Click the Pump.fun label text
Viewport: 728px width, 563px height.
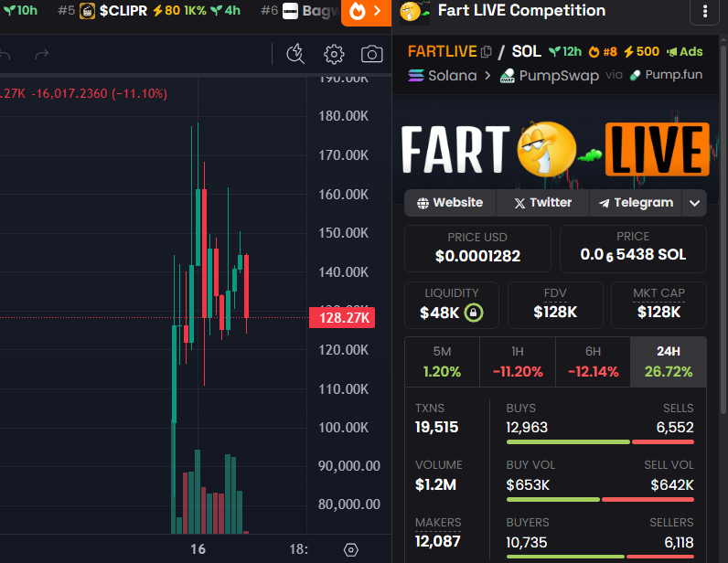coord(674,75)
